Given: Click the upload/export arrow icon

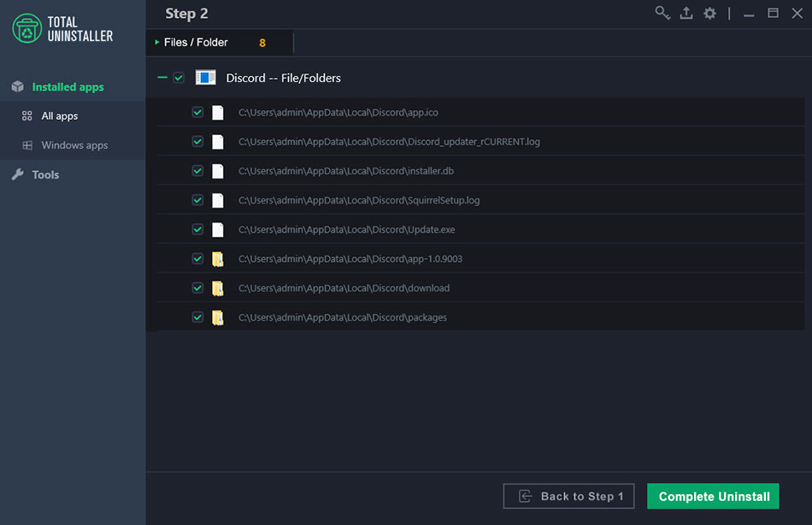Looking at the screenshot, I should 686,13.
